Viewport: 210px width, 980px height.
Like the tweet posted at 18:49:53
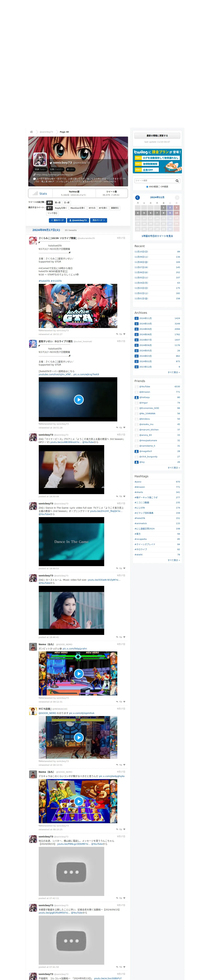[x=124, y=568]
